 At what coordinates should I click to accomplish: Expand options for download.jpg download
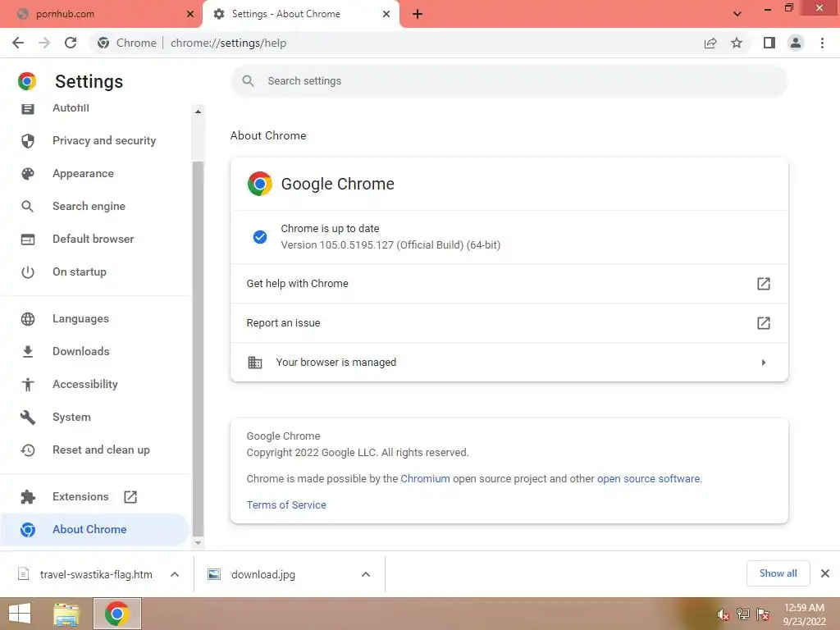[366, 574]
